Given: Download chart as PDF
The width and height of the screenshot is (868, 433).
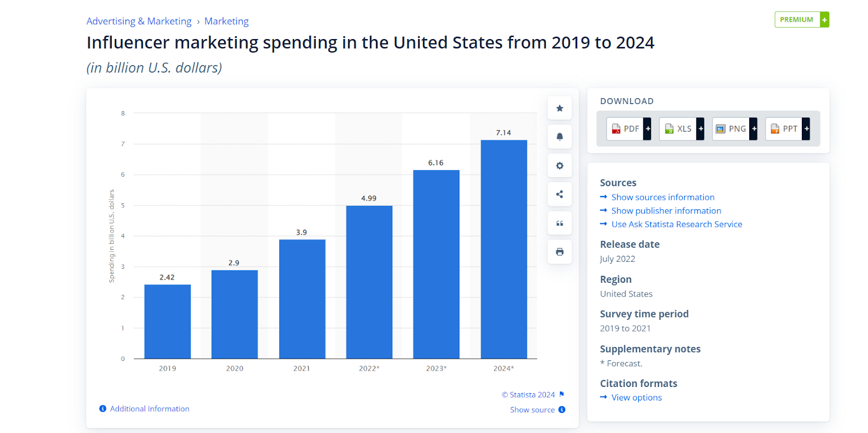Looking at the screenshot, I should tap(629, 129).
